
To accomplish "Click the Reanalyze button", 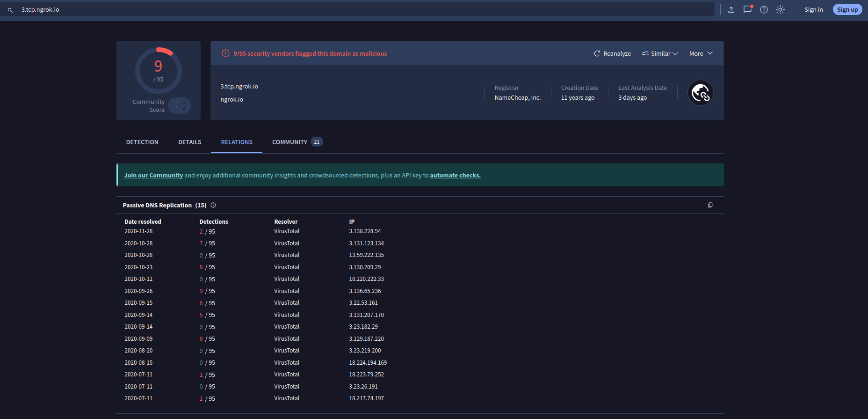I will (x=612, y=54).
